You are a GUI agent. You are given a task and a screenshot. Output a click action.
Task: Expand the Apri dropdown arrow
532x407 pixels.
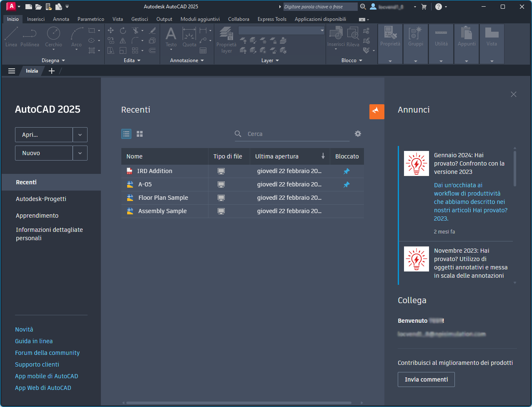click(x=80, y=135)
